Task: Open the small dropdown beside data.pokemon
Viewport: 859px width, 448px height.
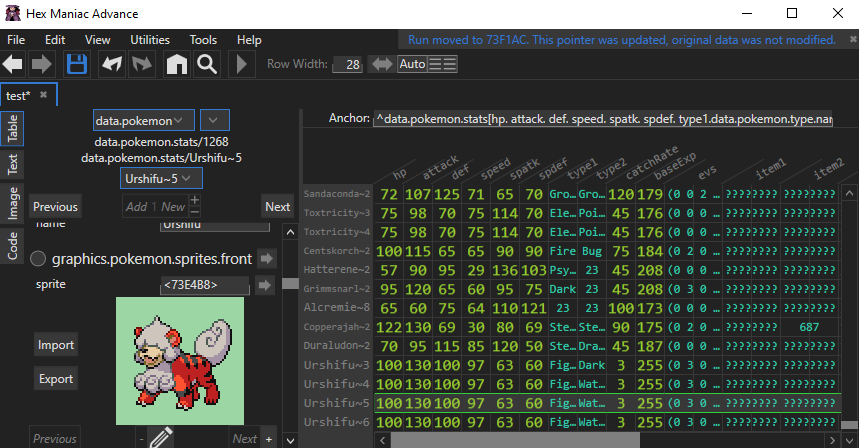Action: coord(215,120)
